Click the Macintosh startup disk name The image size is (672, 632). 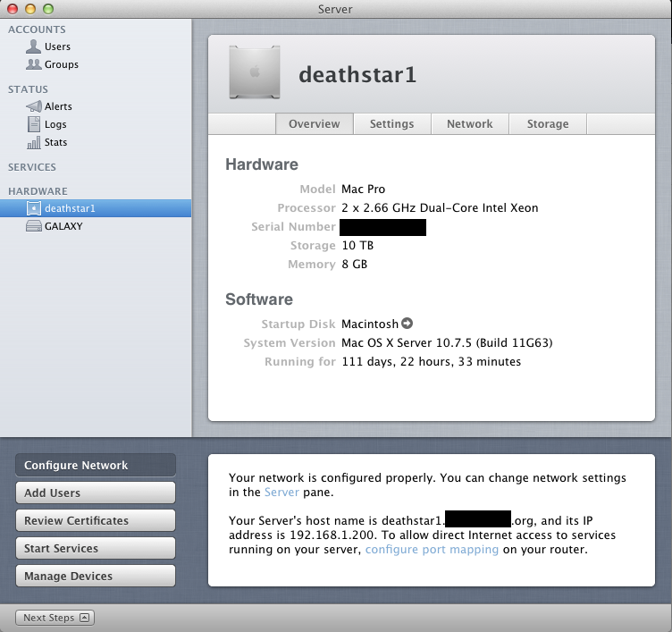(x=370, y=324)
